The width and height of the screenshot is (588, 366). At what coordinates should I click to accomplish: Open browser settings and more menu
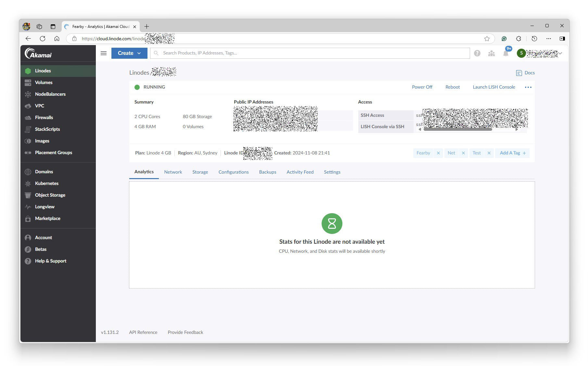549,39
